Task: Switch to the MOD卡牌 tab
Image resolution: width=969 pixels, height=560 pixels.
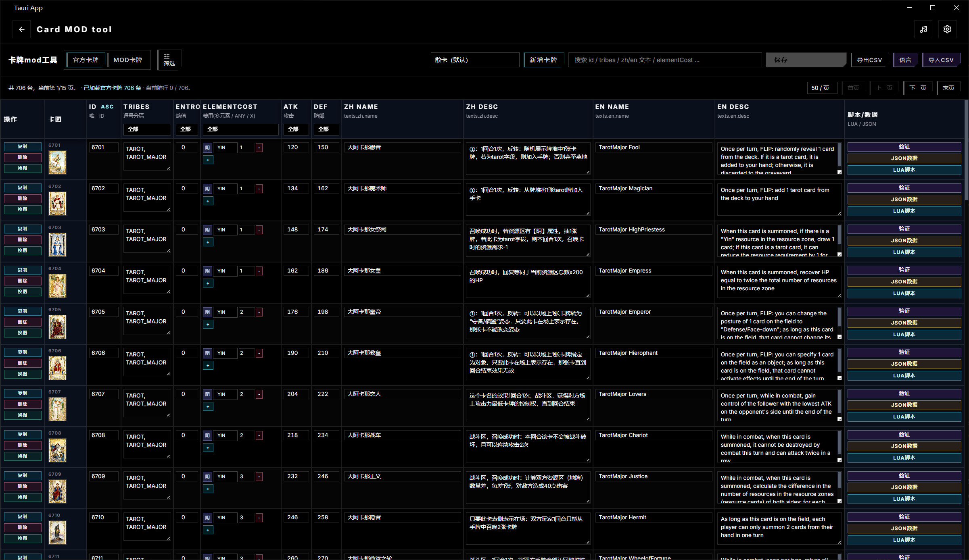Action: tap(128, 60)
